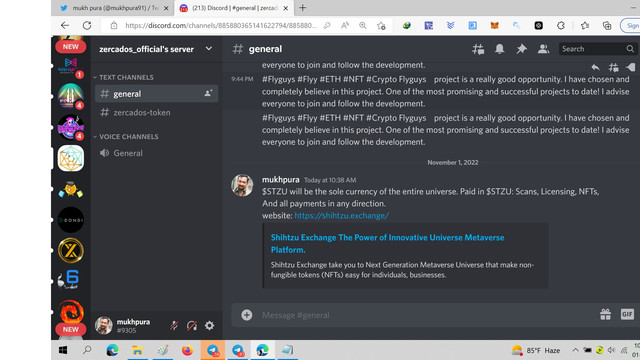Open server icon with red badge 1
Image resolution: width=640 pixels, height=360 pixels.
pos(71,67)
